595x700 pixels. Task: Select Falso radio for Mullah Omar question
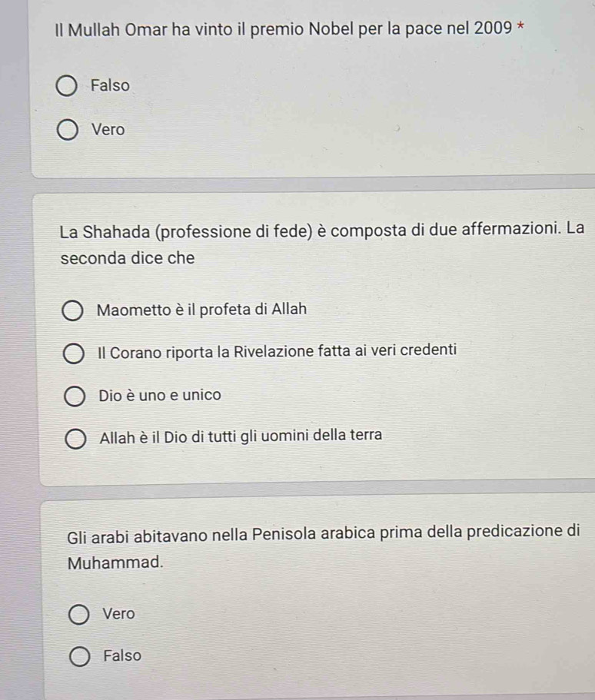[67, 86]
